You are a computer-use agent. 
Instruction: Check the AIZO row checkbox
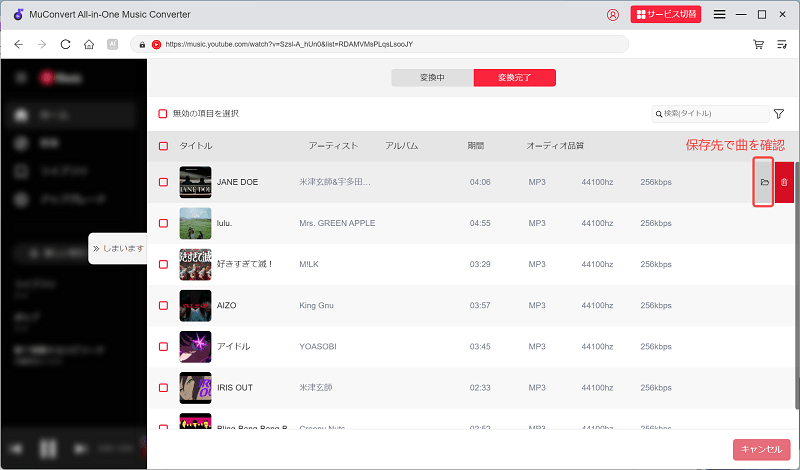163,305
